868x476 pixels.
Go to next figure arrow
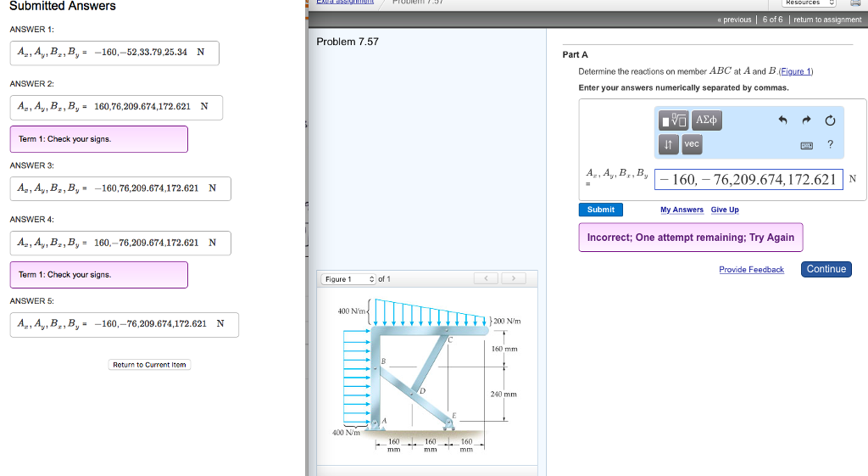(513, 278)
